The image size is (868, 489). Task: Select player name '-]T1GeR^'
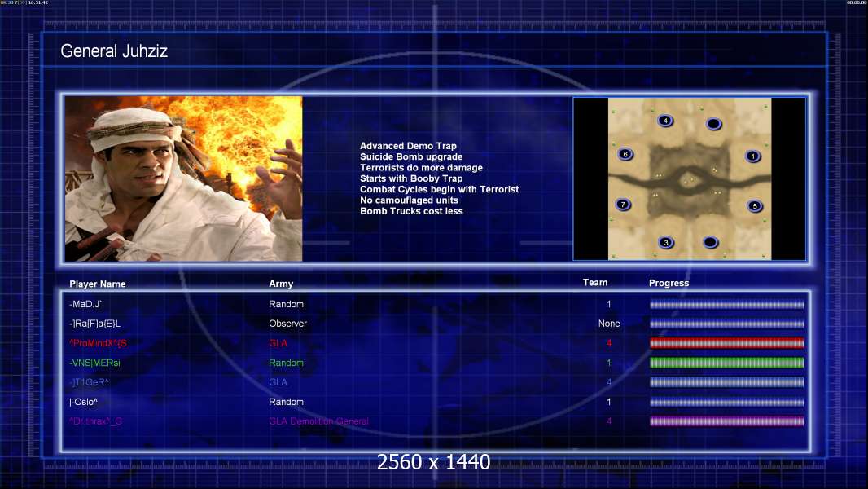click(x=89, y=382)
